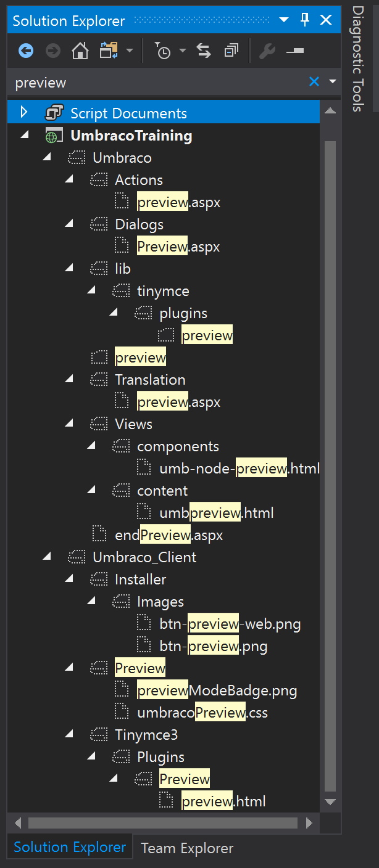379x868 pixels.
Task: Collapse the UmbracoTraining project node
Action: coord(25,136)
